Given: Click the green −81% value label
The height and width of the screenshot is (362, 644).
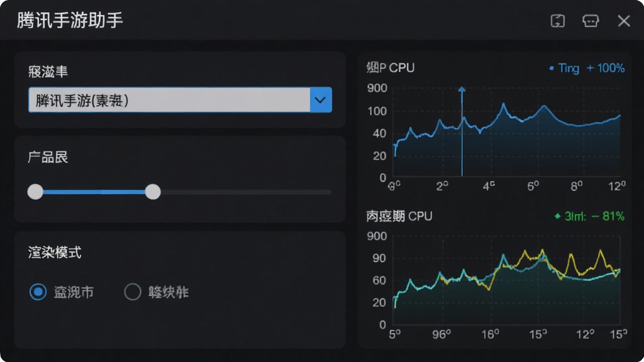Looking at the screenshot, I should 608,216.
